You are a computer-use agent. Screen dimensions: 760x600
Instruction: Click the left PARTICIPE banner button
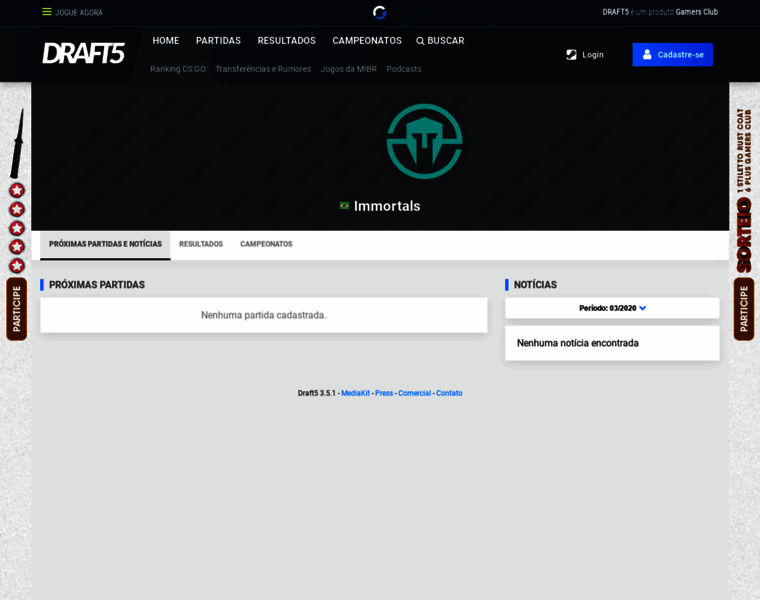point(16,309)
